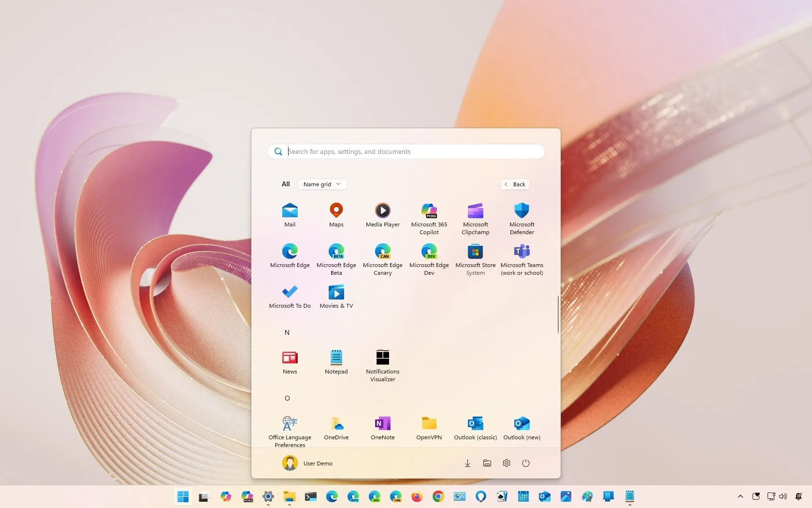The width and height of the screenshot is (812, 508).
Task: Open volume control in system tray
Action: pos(783,496)
